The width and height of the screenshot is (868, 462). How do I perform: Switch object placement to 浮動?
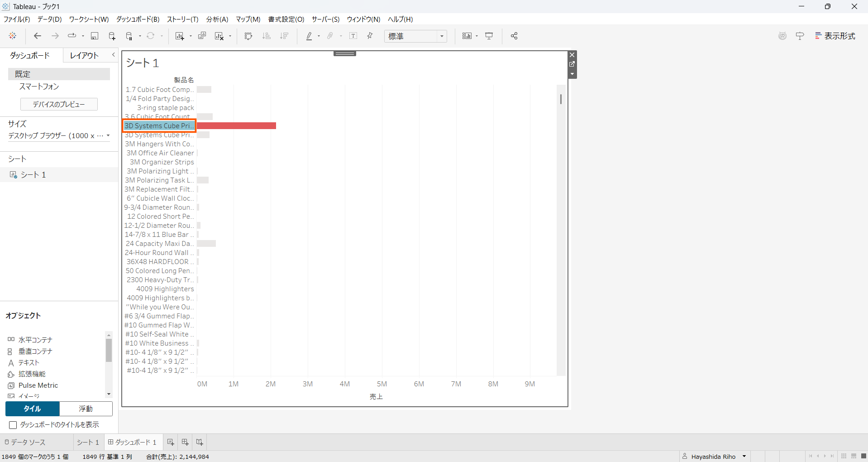86,409
